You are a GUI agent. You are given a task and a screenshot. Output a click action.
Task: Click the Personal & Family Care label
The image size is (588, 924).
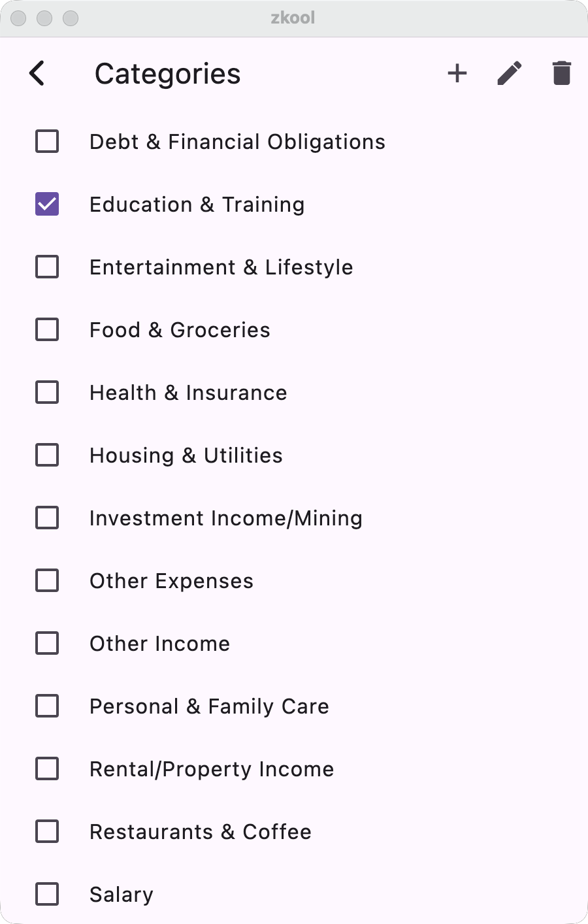209,706
